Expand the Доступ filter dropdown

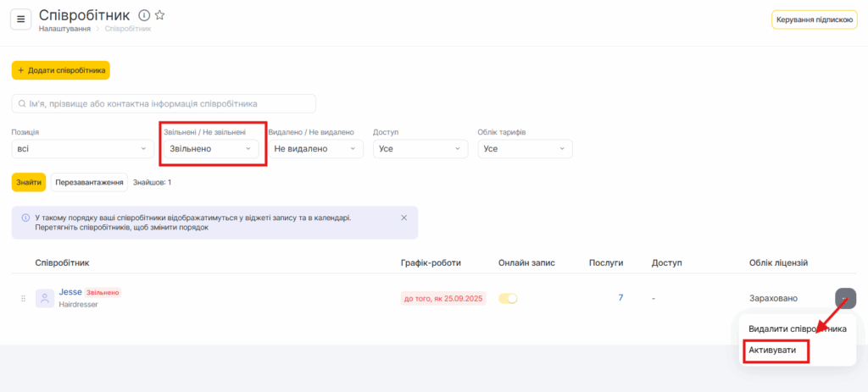pos(420,149)
